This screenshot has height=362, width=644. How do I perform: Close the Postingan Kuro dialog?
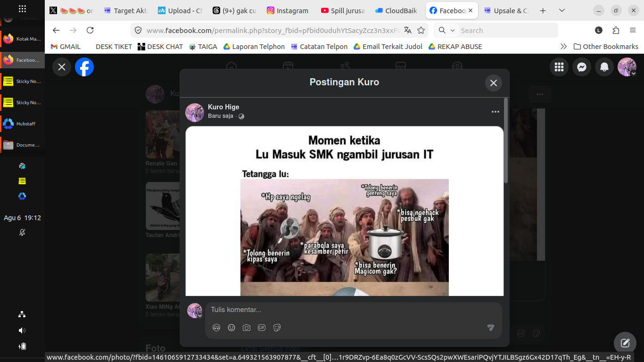pos(494,83)
